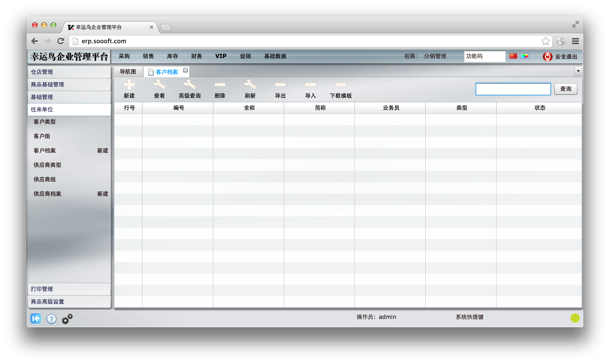Click the red 安全退出 power icon

(x=547, y=56)
